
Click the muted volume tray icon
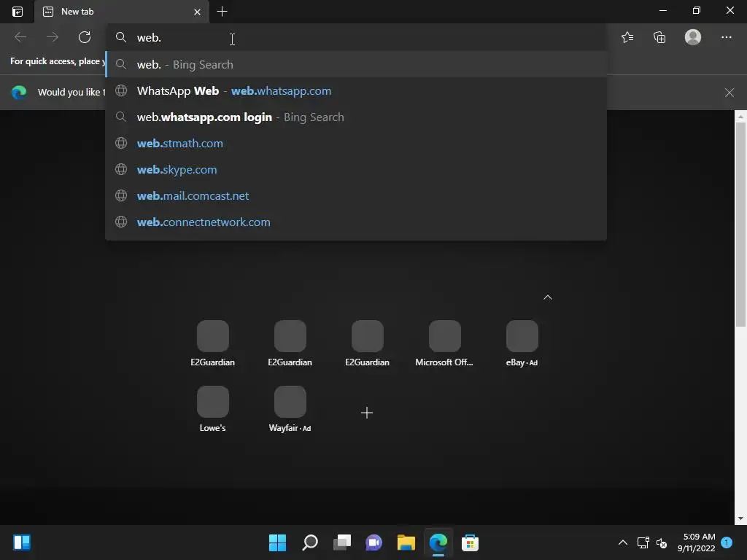pyautogui.click(x=661, y=542)
